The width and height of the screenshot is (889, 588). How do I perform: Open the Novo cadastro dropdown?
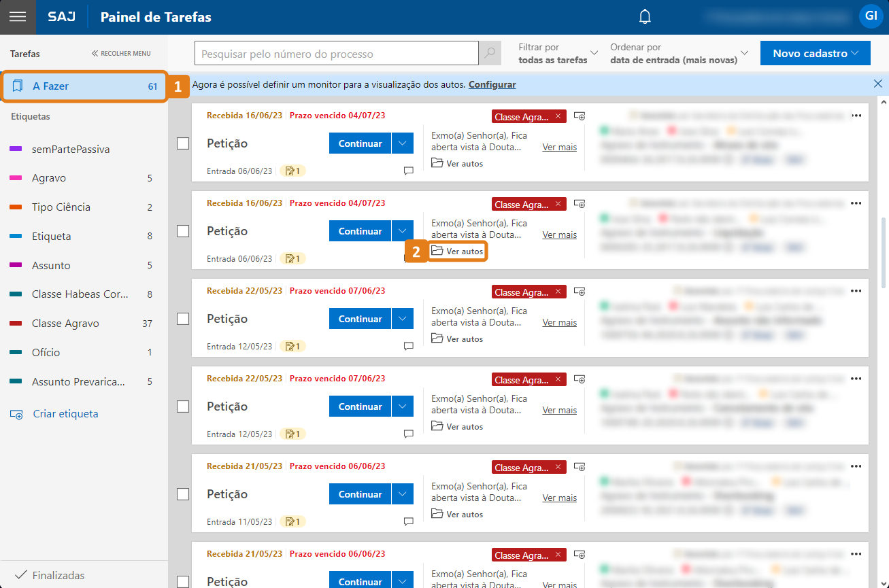(815, 52)
